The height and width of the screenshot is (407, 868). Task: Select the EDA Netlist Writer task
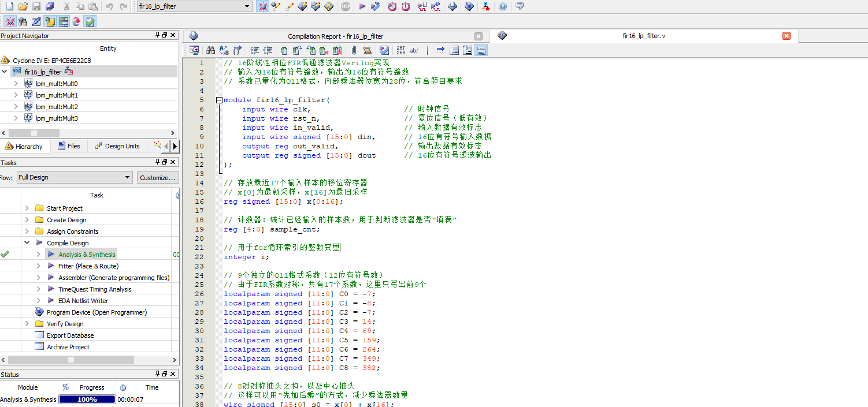tap(83, 301)
